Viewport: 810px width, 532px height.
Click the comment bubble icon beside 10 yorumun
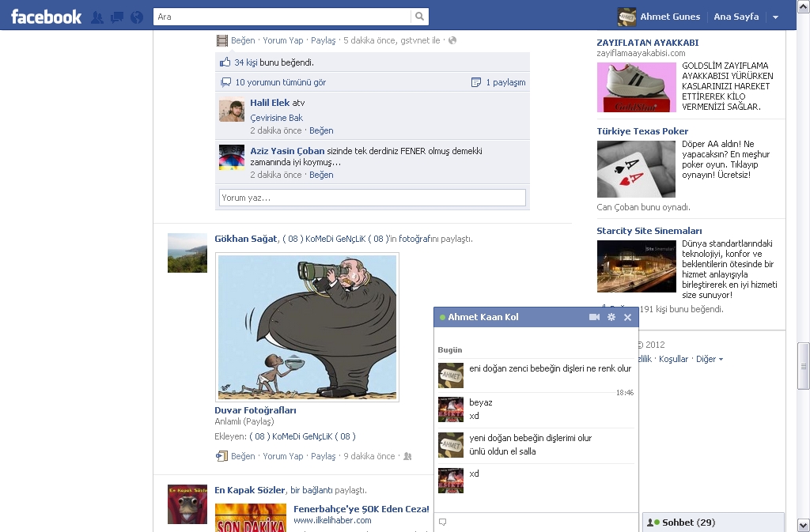[x=225, y=82]
